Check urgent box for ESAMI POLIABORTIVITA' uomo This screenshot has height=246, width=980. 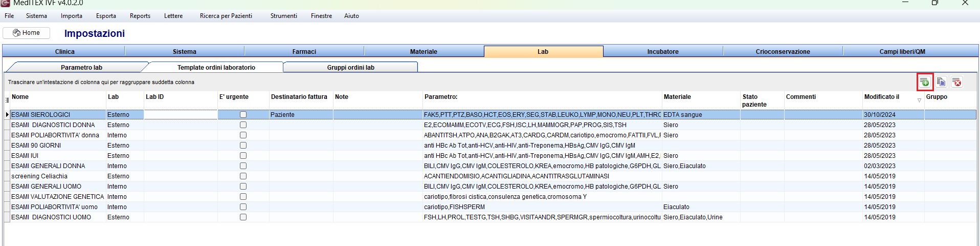click(243, 207)
